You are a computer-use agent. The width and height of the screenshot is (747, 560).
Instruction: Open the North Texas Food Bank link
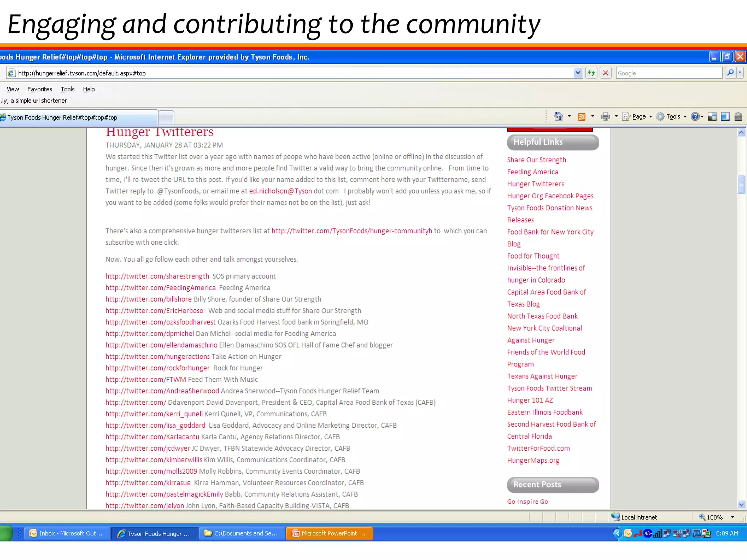542,316
